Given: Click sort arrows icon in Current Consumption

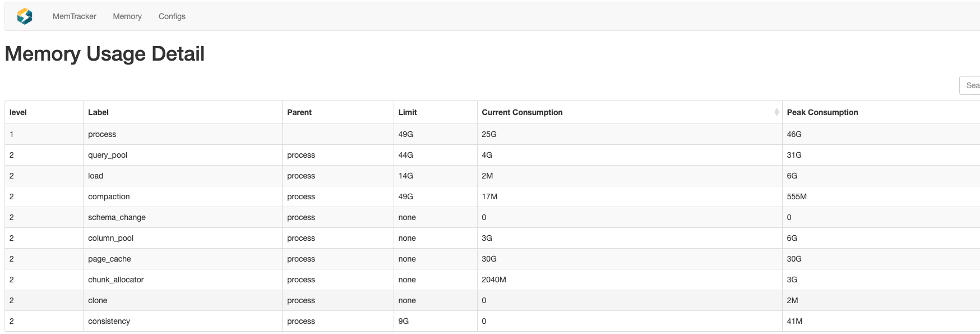Looking at the screenshot, I should [776, 112].
